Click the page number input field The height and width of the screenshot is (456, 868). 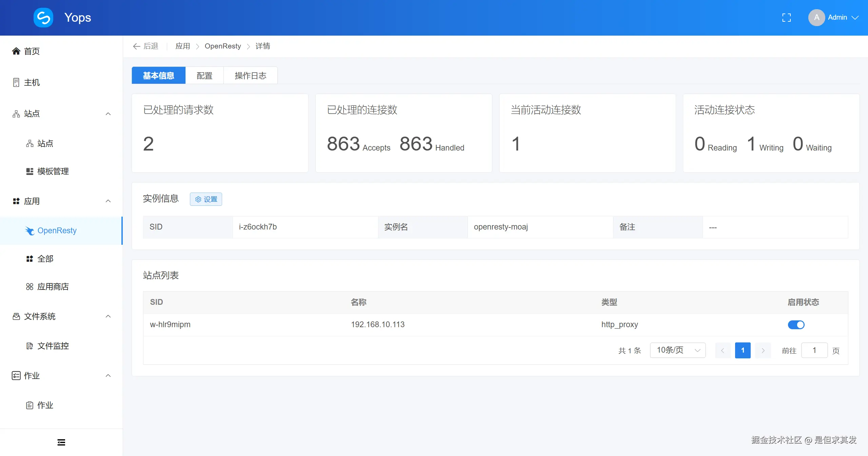click(814, 350)
